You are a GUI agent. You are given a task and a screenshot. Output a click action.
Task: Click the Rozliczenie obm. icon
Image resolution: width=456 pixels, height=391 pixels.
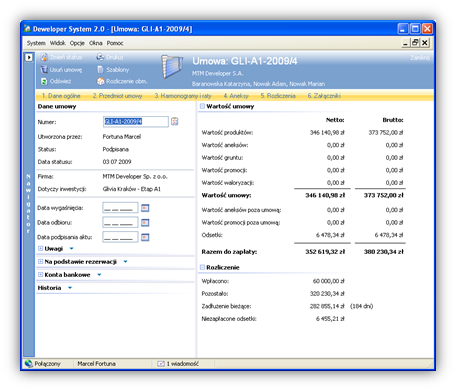point(100,81)
